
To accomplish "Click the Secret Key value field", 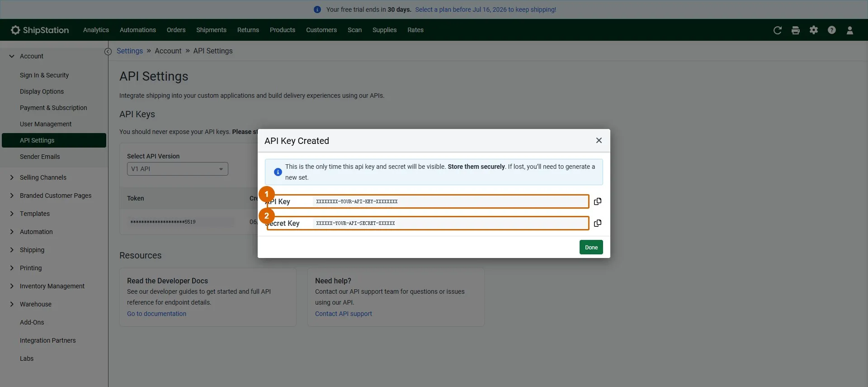I will (x=450, y=223).
